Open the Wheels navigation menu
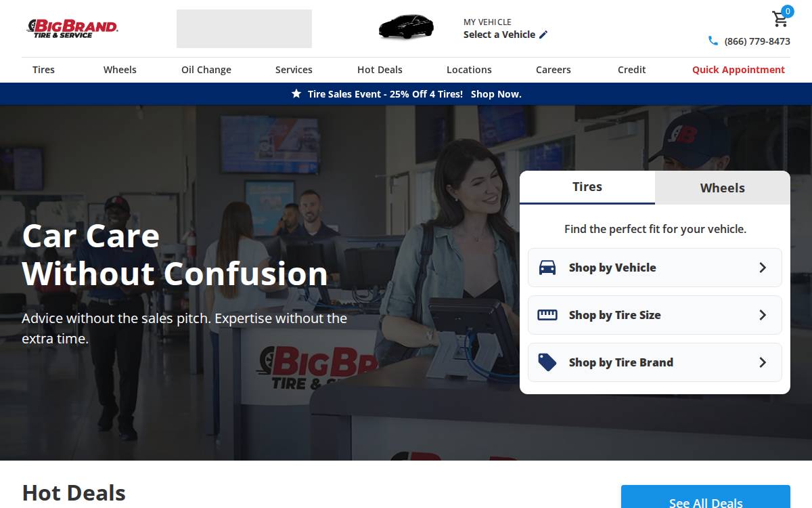The width and height of the screenshot is (812, 508). 120,70
